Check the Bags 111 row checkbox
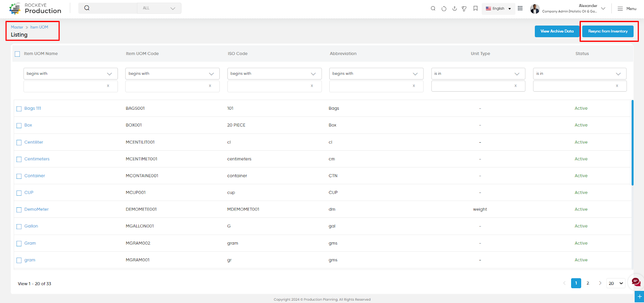This screenshot has width=644, height=303. (19, 109)
